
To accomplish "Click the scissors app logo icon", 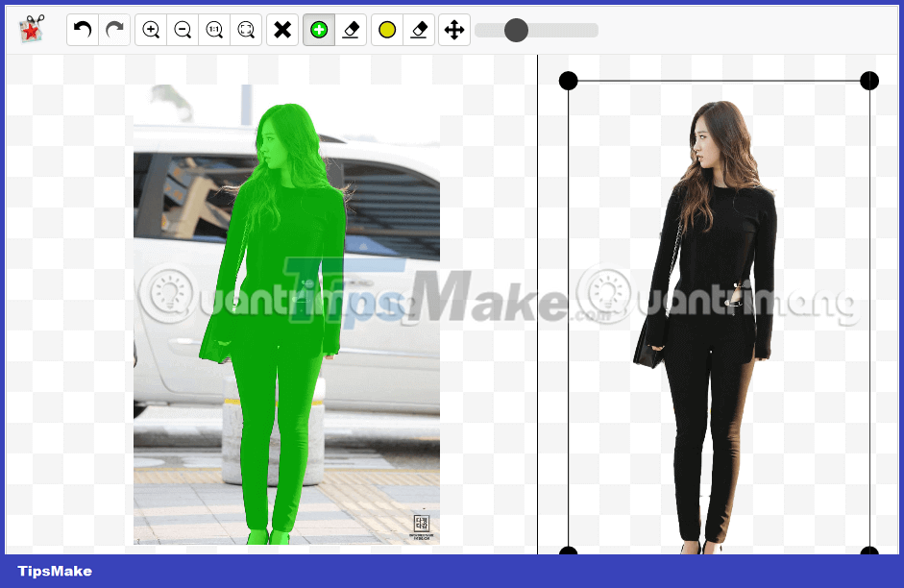I will tap(29, 29).
